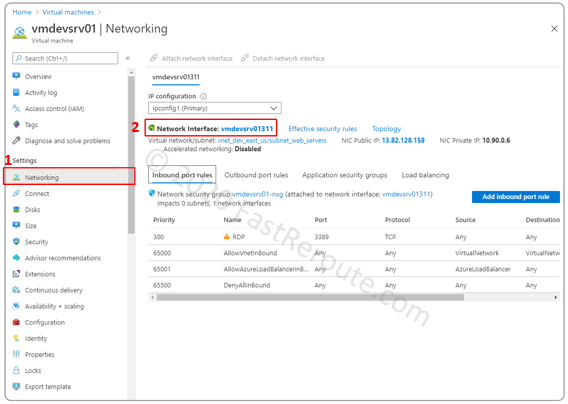Viewport: 568px width, 404px height.
Task: Click Add inbound port rule button
Action: 515,197
